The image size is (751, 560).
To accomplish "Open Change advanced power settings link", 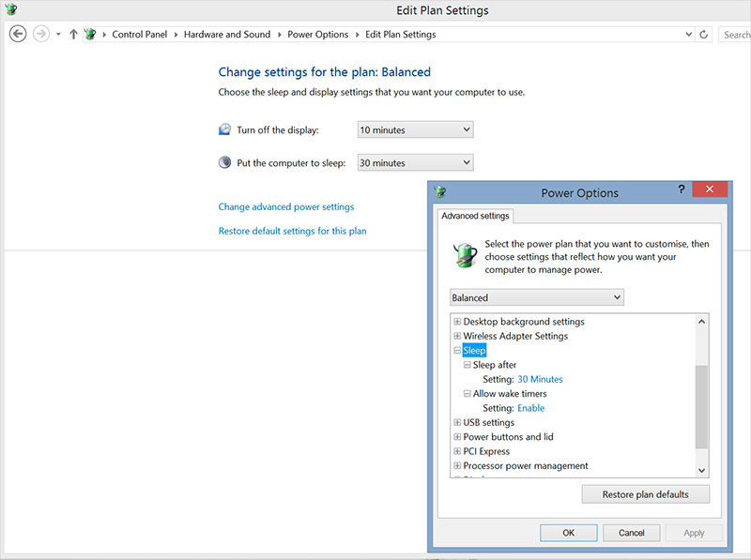I will pyautogui.click(x=286, y=206).
